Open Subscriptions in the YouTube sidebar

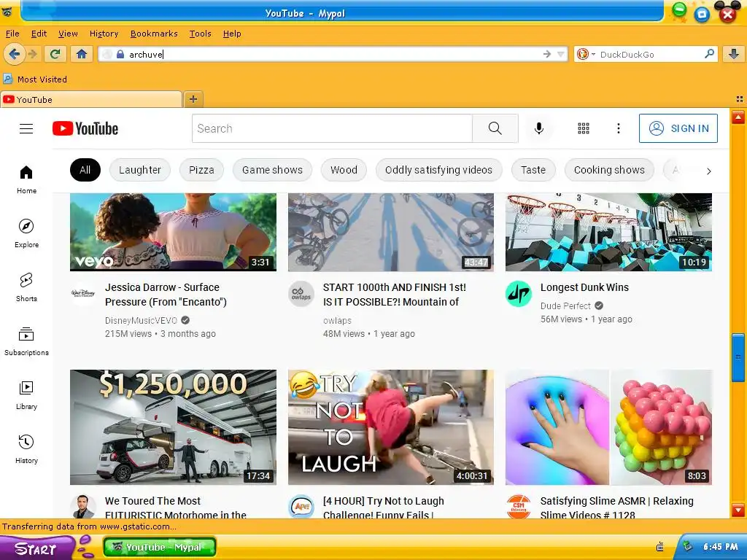pyautogui.click(x=26, y=341)
